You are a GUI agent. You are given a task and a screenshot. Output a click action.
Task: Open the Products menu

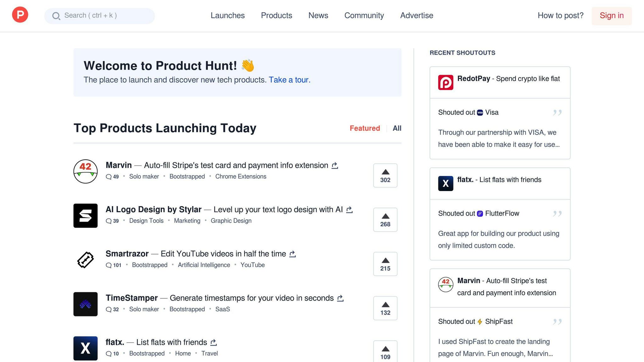276,15
